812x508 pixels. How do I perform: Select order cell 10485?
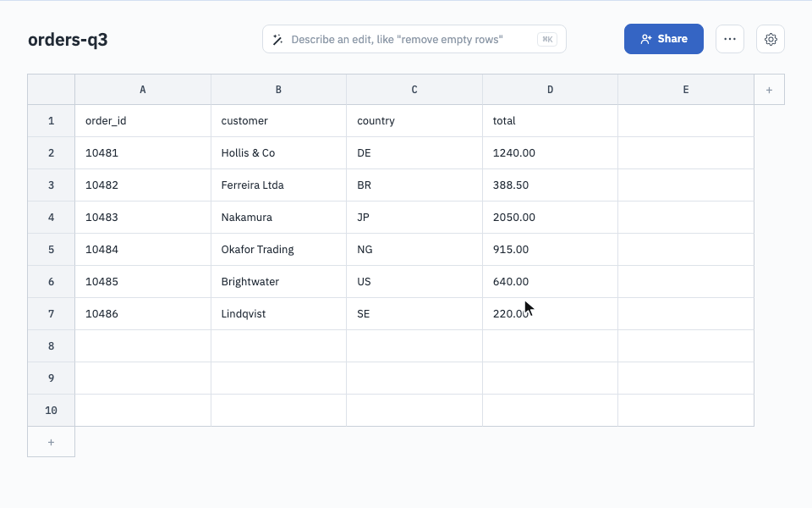(143, 281)
